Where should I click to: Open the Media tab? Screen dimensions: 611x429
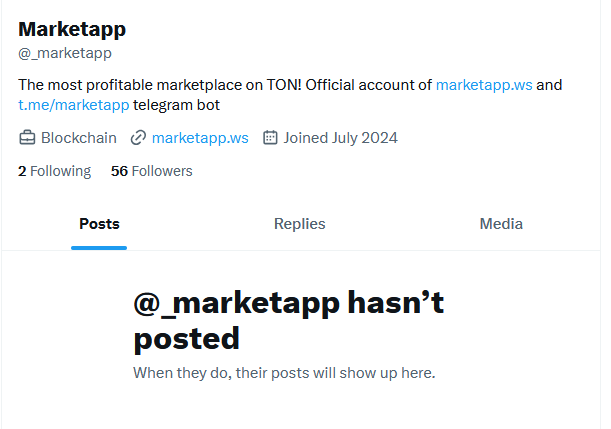pyautogui.click(x=501, y=224)
